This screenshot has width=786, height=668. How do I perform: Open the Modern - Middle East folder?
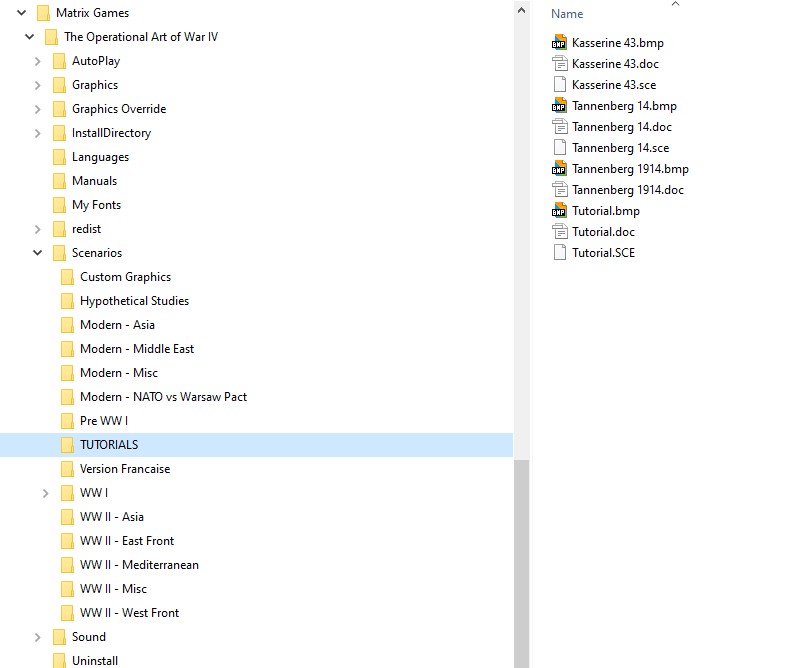click(137, 349)
